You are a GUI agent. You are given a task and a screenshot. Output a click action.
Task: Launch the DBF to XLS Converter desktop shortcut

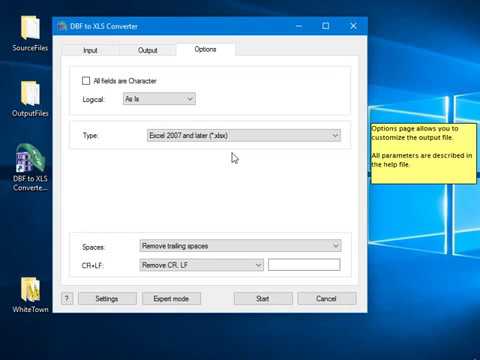[x=30, y=167]
